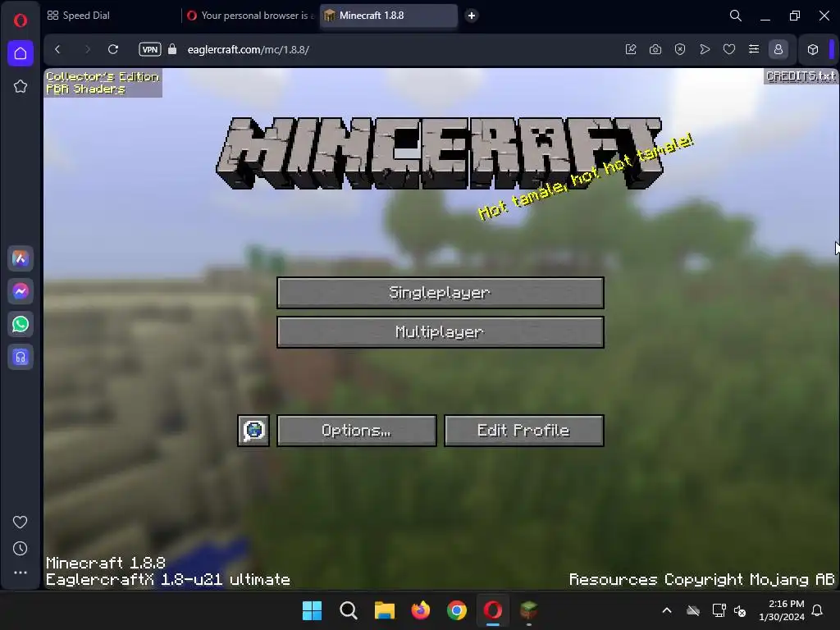Open Messenger in the Opera sidebar
Screen dimensions: 840x630
(21, 291)
